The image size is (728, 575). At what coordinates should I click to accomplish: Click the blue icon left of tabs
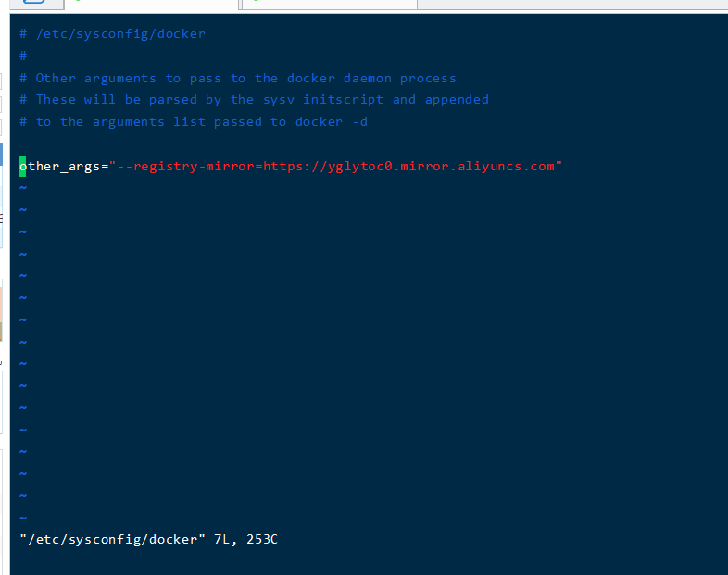point(35,3)
